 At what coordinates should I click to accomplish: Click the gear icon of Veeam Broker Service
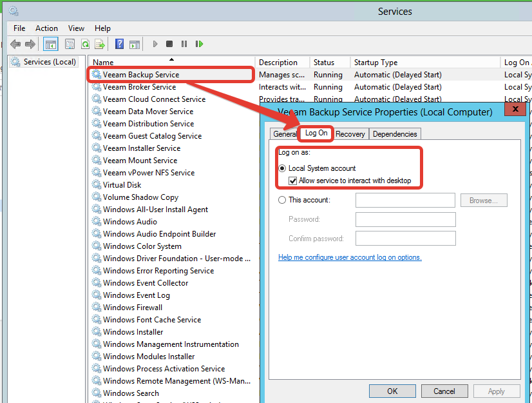tap(97, 87)
